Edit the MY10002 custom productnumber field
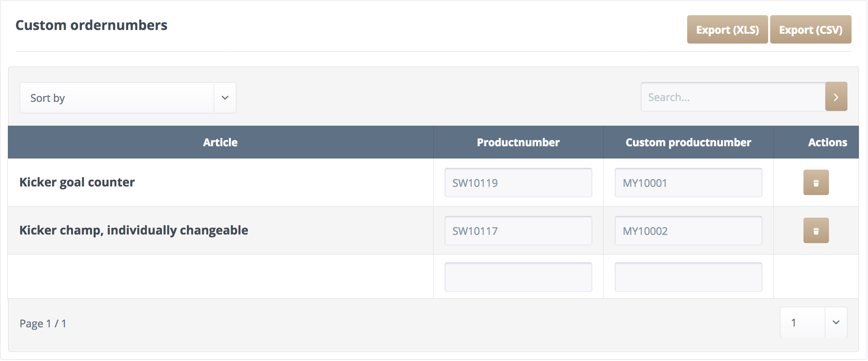This screenshot has width=868, height=361. coord(688,231)
